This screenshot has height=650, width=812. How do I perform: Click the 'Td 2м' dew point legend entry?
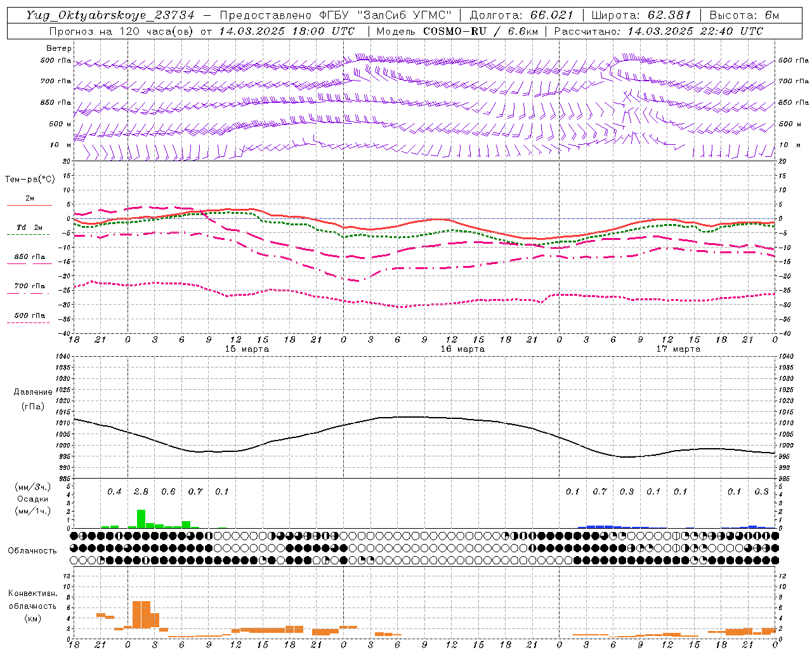coord(29,227)
